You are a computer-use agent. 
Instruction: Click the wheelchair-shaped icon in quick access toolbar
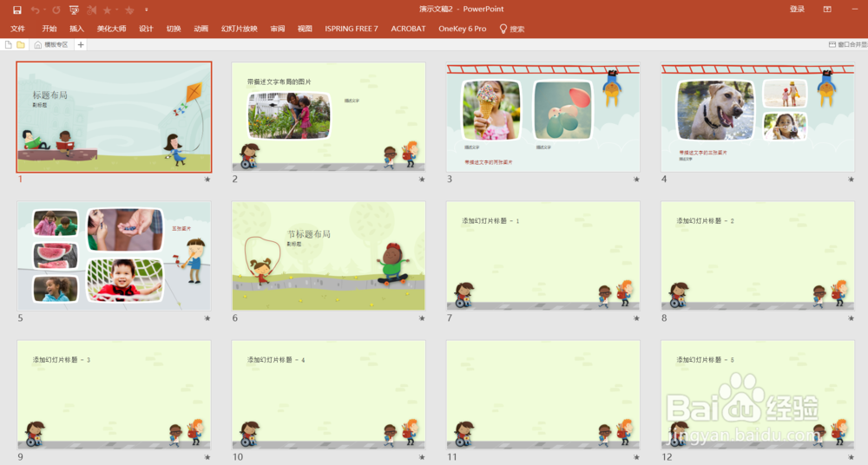point(91,10)
